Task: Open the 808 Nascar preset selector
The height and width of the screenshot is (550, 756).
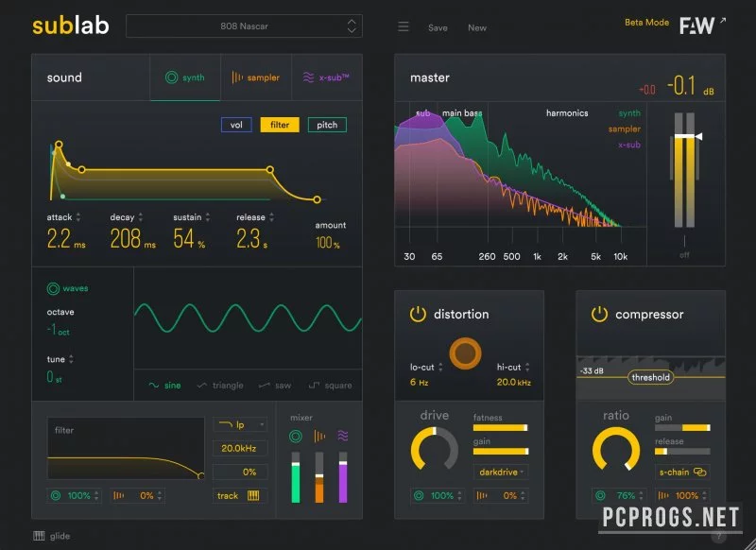Action: [x=244, y=26]
